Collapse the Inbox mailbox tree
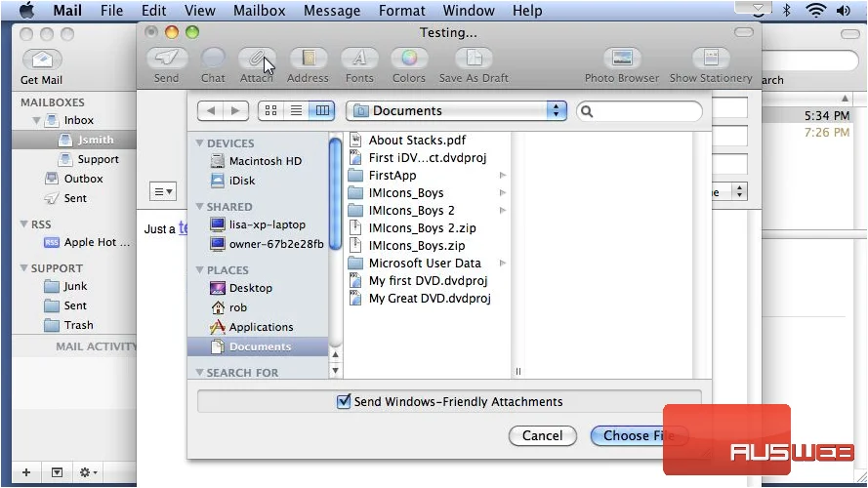 pyautogui.click(x=36, y=120)
